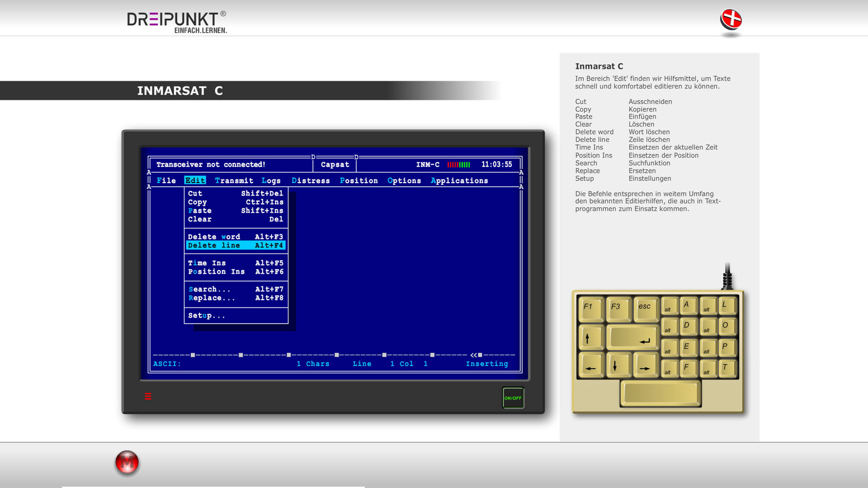
Task: Select Delete line in Edit menu
Action: pos(236,245)
